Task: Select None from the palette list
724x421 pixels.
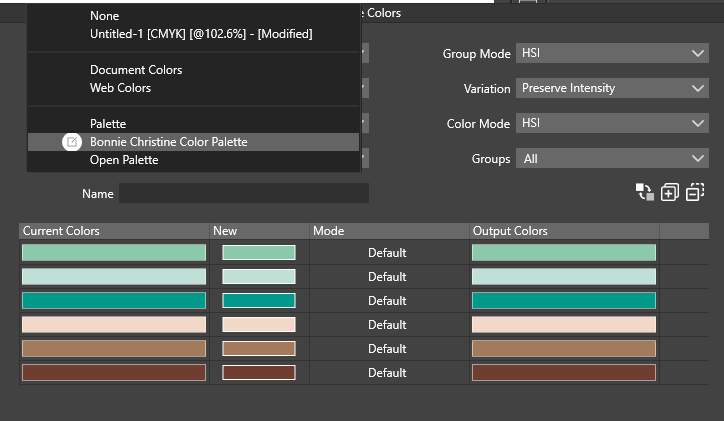Action: [x=104, y=16]
